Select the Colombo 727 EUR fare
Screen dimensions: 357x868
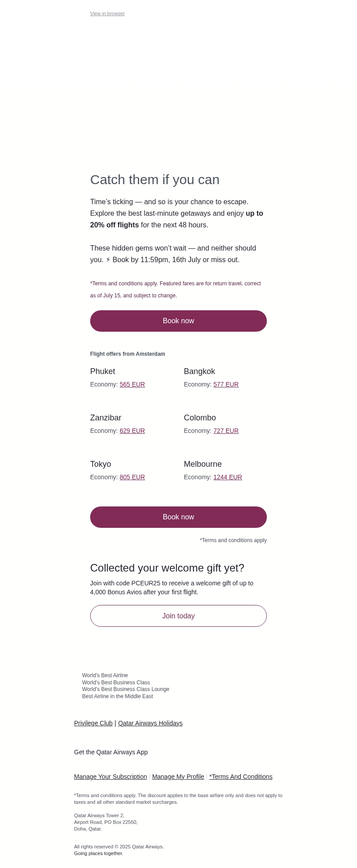226,431
